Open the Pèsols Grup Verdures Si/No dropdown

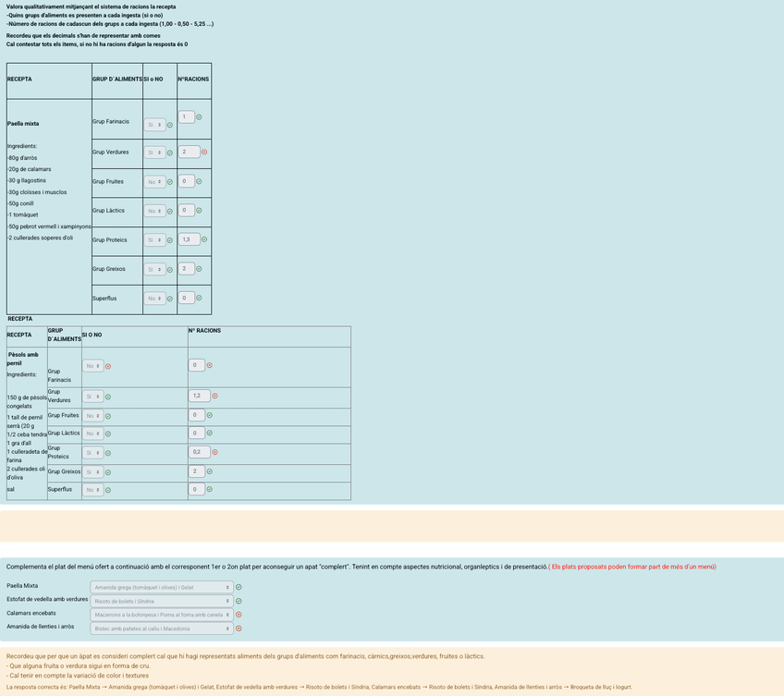pos(93,397)
